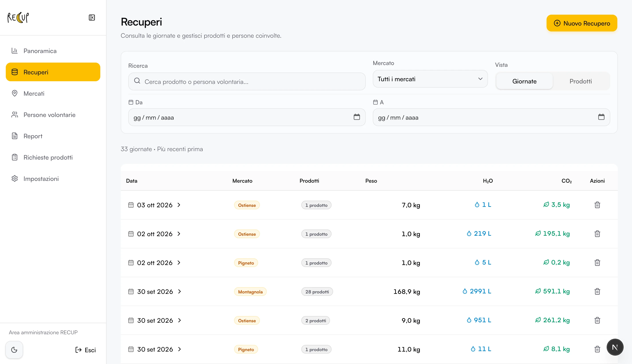Viewport: 632px width, 364px height.
Task: Toggle dark mode with the moon icon
Action: (x=14, y=350)
